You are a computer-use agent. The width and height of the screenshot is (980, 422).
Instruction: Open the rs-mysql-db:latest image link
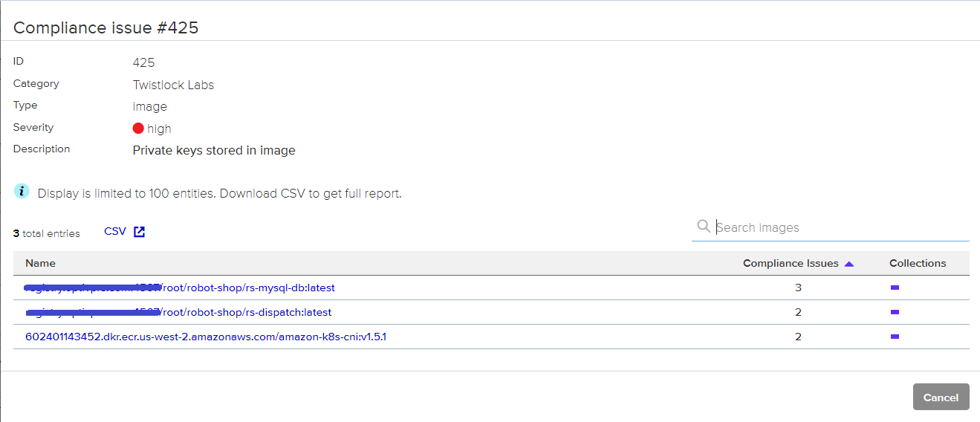coord(253,288)
